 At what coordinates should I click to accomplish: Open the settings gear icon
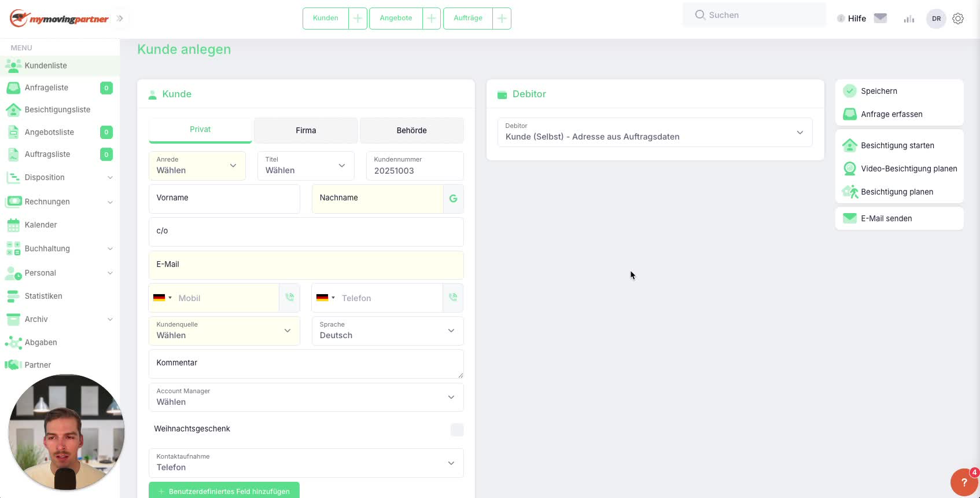click(958, 19)
